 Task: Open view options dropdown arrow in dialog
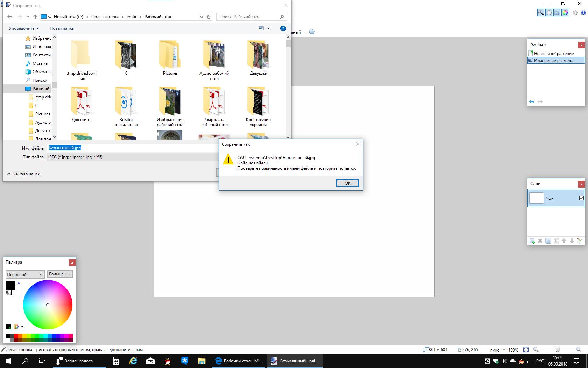pos(269,28)
